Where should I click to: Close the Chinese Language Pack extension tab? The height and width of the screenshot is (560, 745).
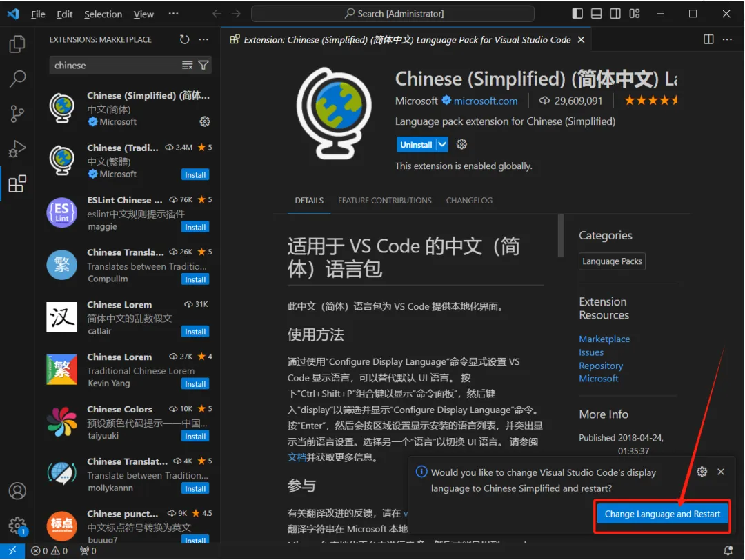(x=581, y=39)
